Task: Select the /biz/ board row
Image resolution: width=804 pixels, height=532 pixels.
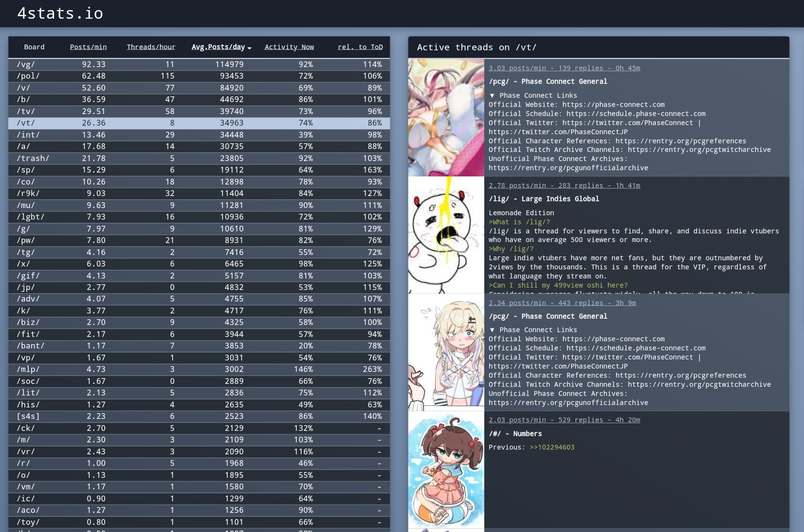Action: pyautogui.click(x=199, y=322)
